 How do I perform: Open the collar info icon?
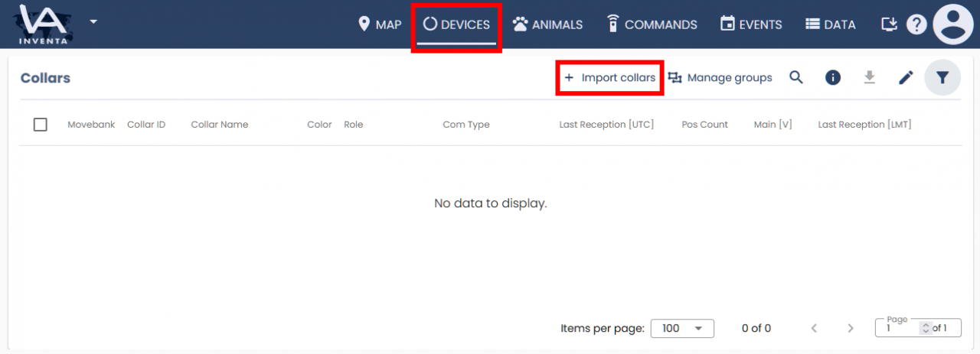[x=833, y=77]
